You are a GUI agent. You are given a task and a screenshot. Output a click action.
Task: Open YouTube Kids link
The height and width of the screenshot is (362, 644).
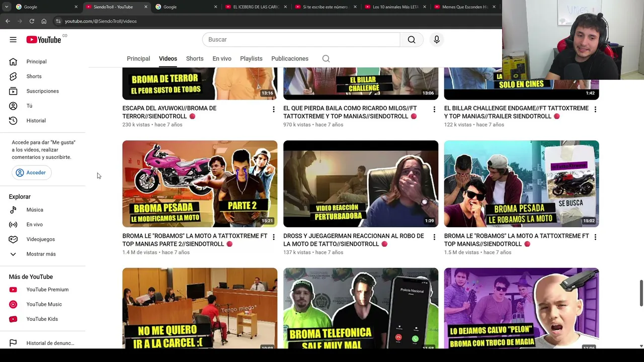tap(43, 319)
